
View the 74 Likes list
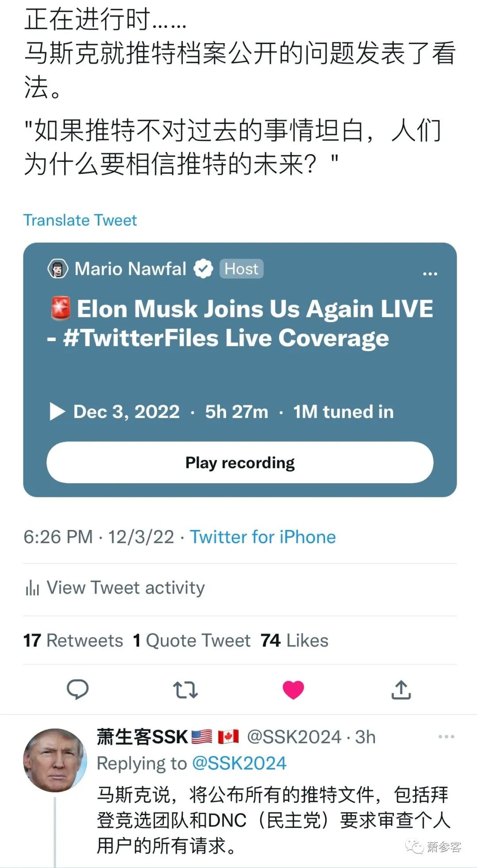(295, 640)
